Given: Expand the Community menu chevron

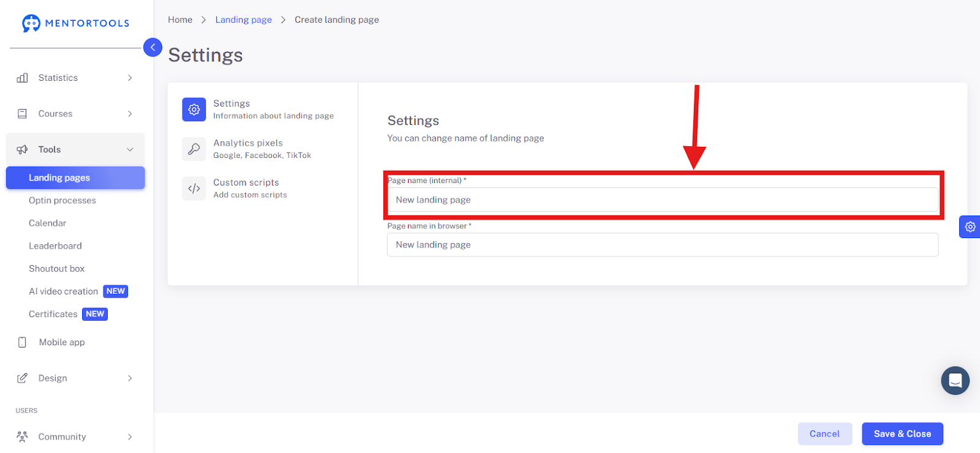Looking at the screenshot, I should pyautogui.click(x=130, y=436).
